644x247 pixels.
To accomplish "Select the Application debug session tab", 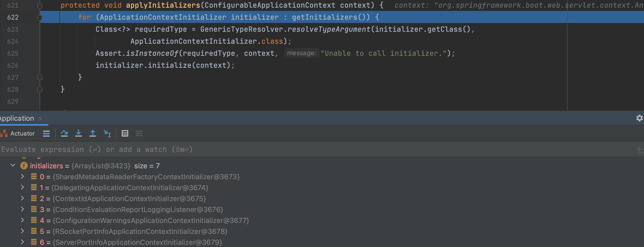I will [17, 118].
